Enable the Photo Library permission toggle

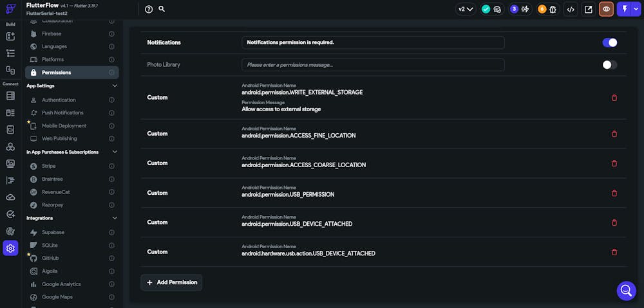(609, 65)
